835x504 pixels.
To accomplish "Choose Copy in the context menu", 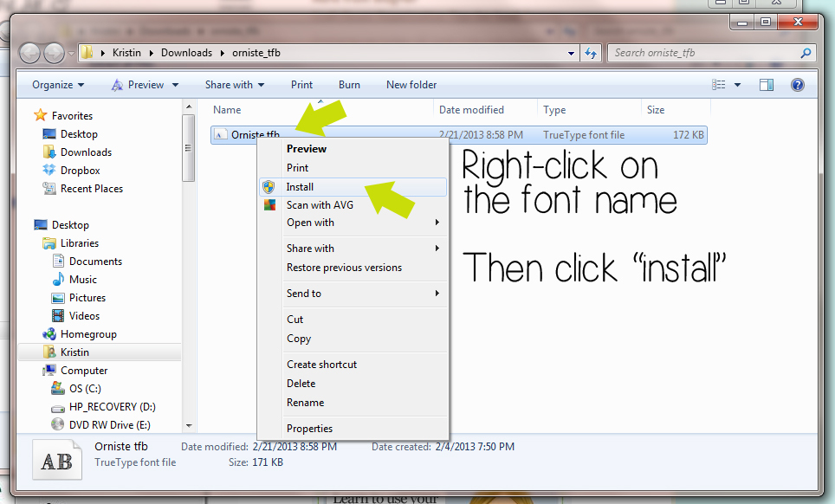I will coord(299,339).
